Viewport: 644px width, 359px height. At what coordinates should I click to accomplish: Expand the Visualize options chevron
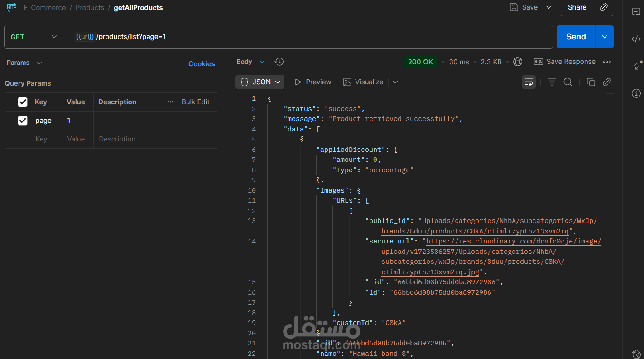pyautogui.click(x=395, y=82)
